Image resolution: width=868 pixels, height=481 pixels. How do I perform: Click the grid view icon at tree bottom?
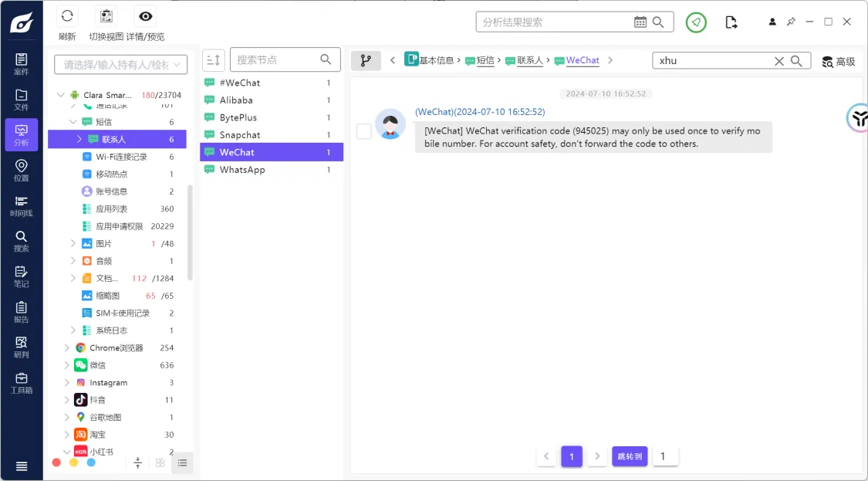(160, 463)
